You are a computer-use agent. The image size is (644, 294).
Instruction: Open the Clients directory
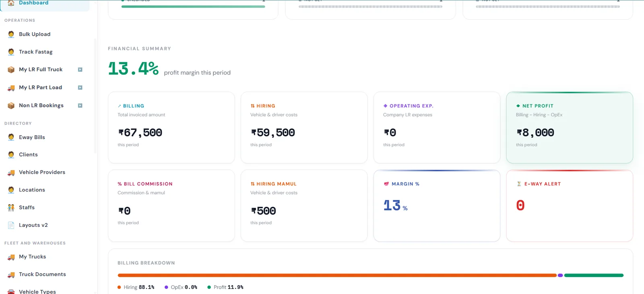28,154
